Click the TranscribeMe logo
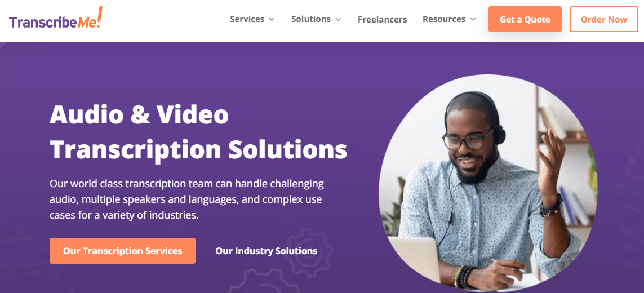The height and width of the screenshot is (293, 644). pyautogui.click(x=55, y=19)
